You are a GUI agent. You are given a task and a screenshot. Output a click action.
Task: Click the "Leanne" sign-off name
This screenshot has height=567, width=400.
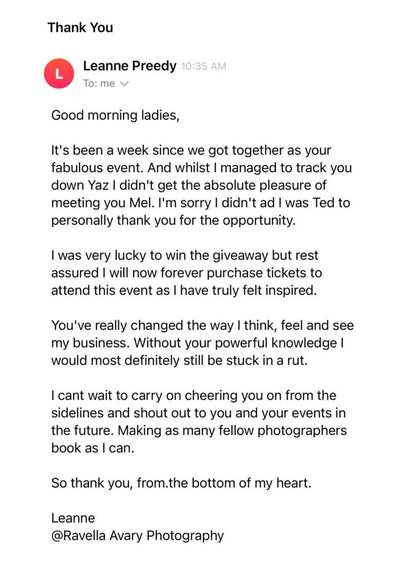[x=73, y=518]
